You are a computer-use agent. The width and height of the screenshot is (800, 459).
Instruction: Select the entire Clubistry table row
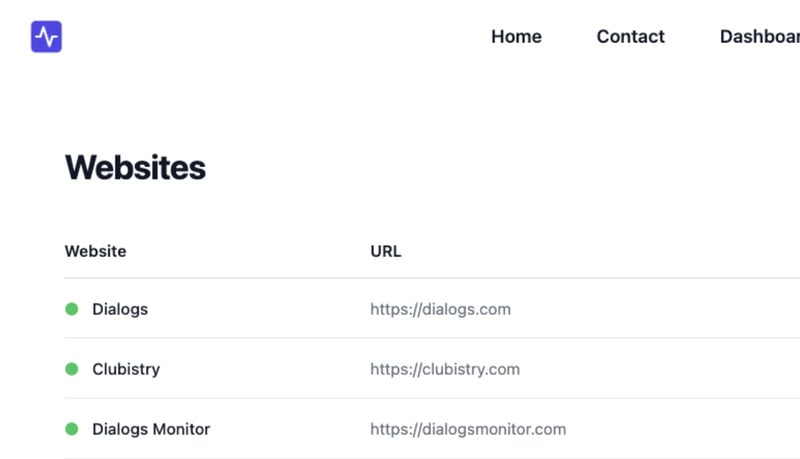pos(620,369)
